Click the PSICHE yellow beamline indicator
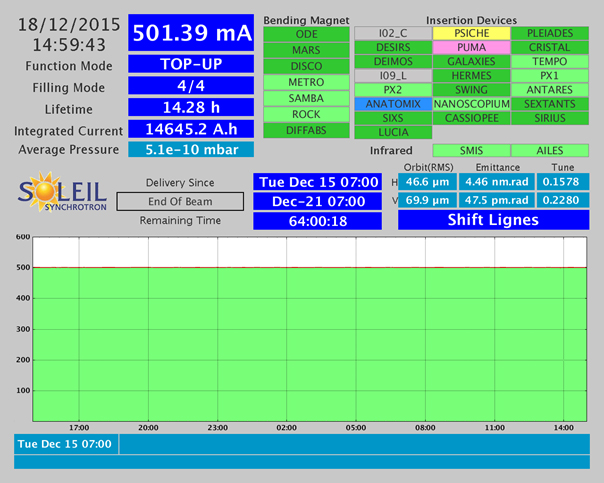 (x=471, y=33)
